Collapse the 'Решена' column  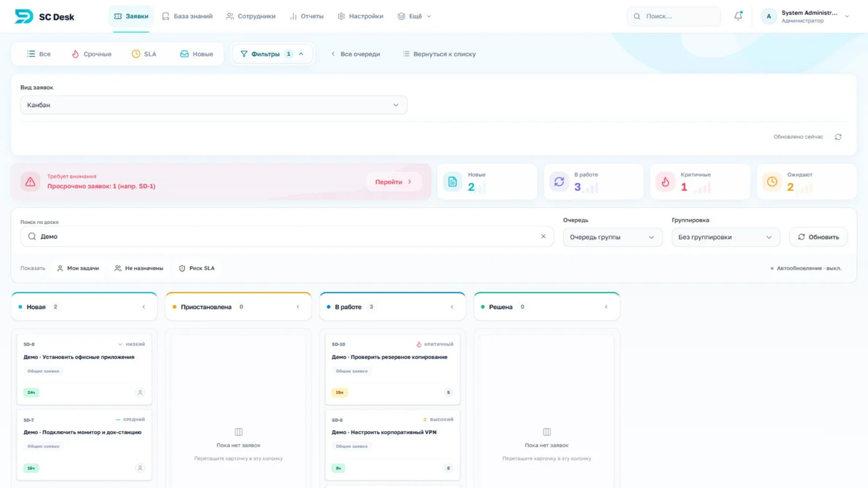[606, 307]
